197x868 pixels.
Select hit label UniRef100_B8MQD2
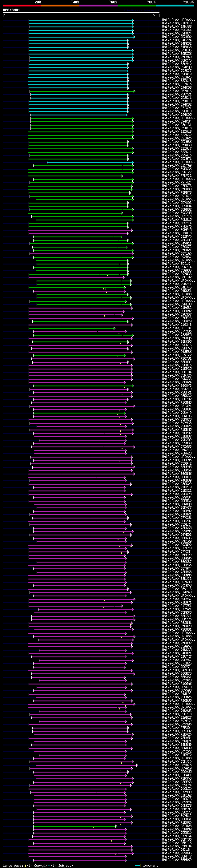tap(177, 362)
